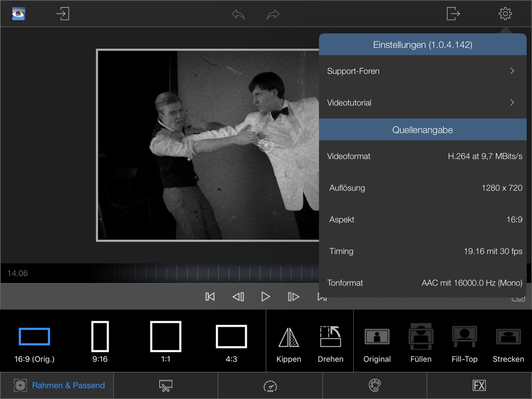Viewport: 532px width, 399px height.
Task: Open the color palette tab
Action: [375, 386]
